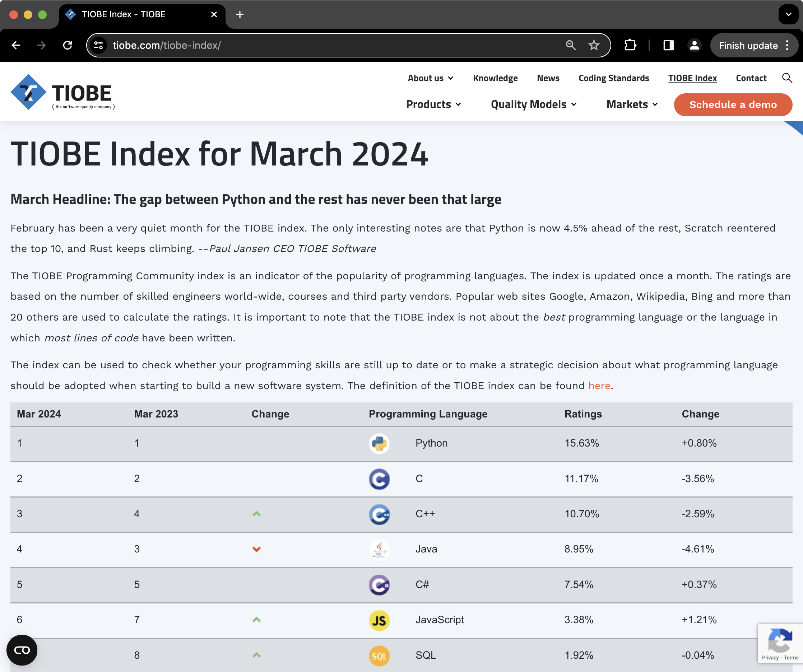The width and height of the screenshot is (803, 672).
Task: Click Python's 15.63% rating
Action: coord(582,443)
